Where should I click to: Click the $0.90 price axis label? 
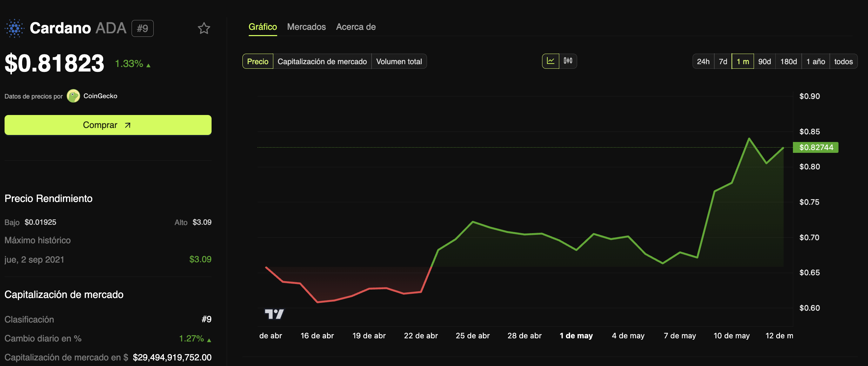click(x=809, y=96)
